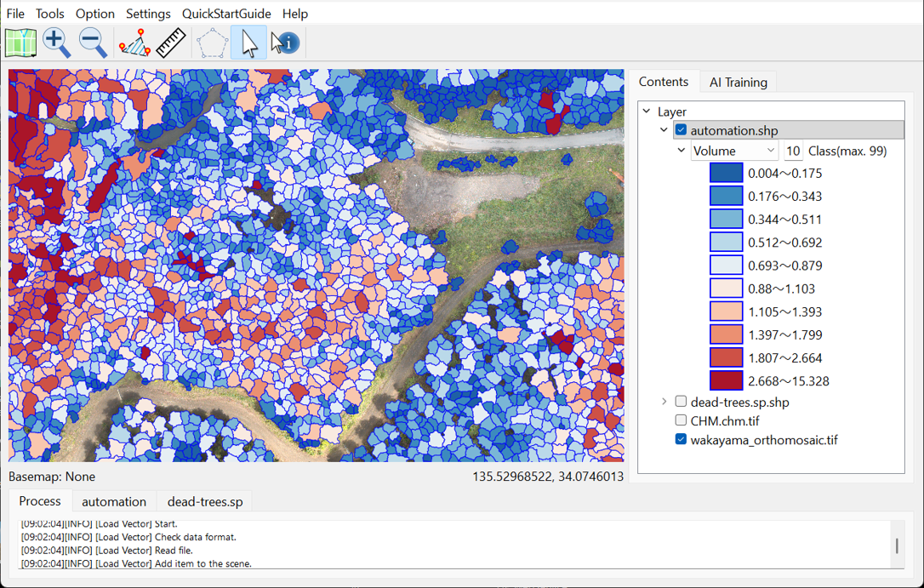
Task: Activate the area measurement polygon tool
Action: point(134,43)
